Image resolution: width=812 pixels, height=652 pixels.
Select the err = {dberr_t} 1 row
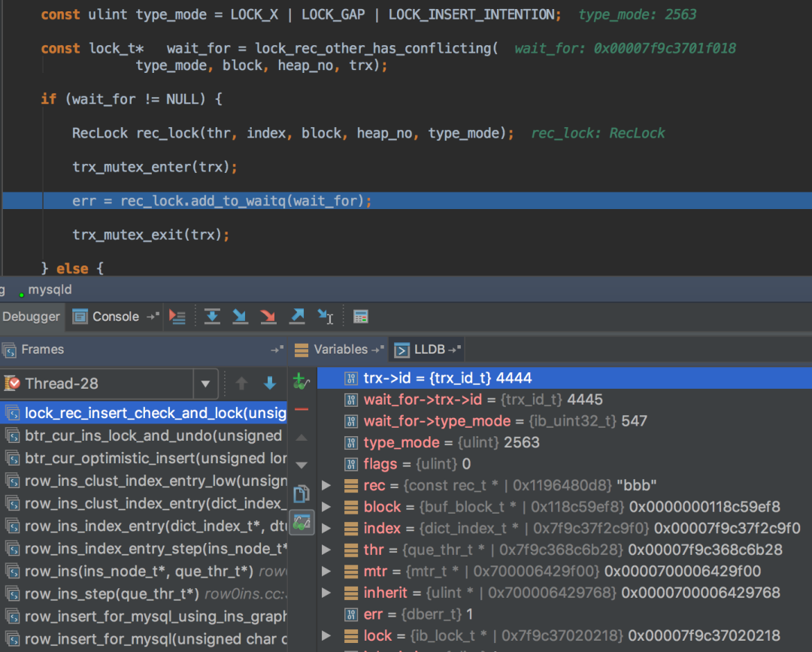point(565,614)
